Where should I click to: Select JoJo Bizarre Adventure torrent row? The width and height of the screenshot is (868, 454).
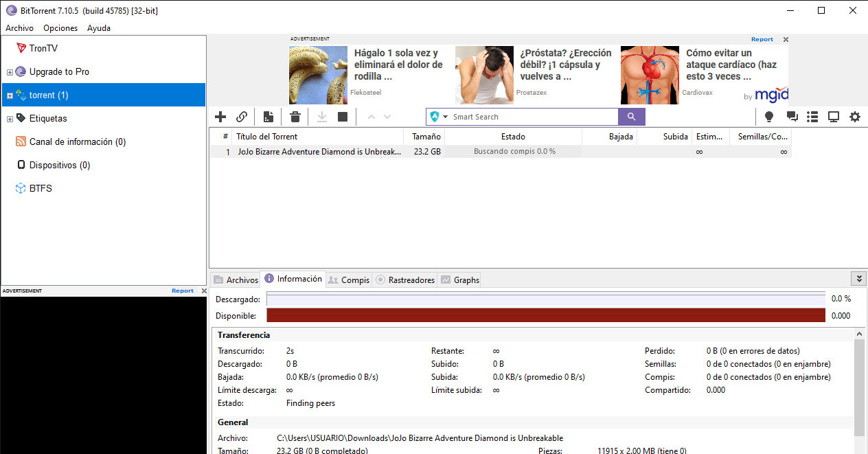(500, 152)
